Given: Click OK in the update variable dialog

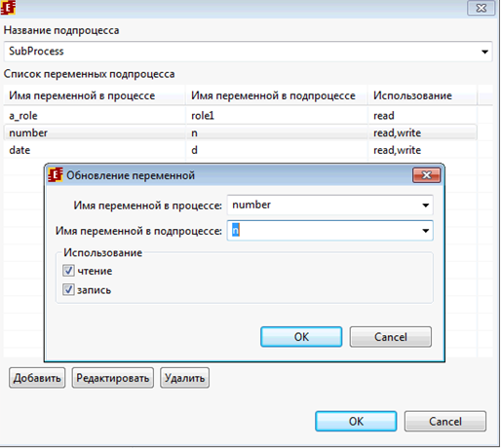Looking at the screenshot, I should pos(301,337).
